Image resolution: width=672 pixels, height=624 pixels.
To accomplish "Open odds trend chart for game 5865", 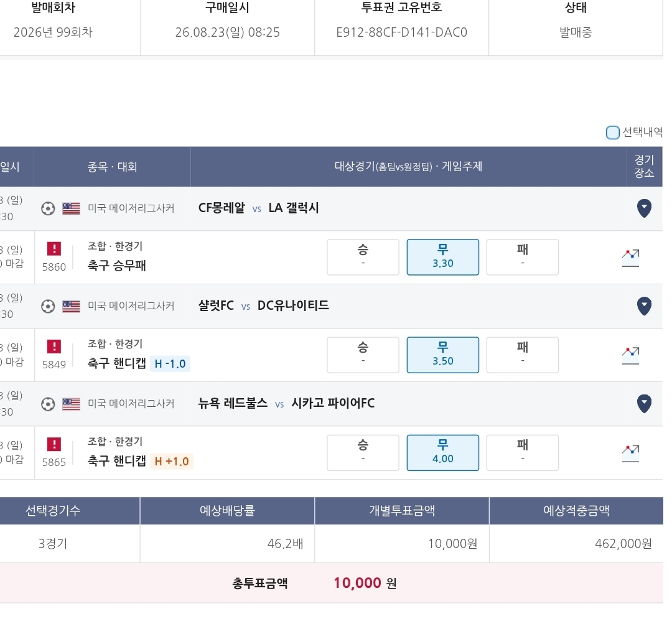I will [630, 454].
